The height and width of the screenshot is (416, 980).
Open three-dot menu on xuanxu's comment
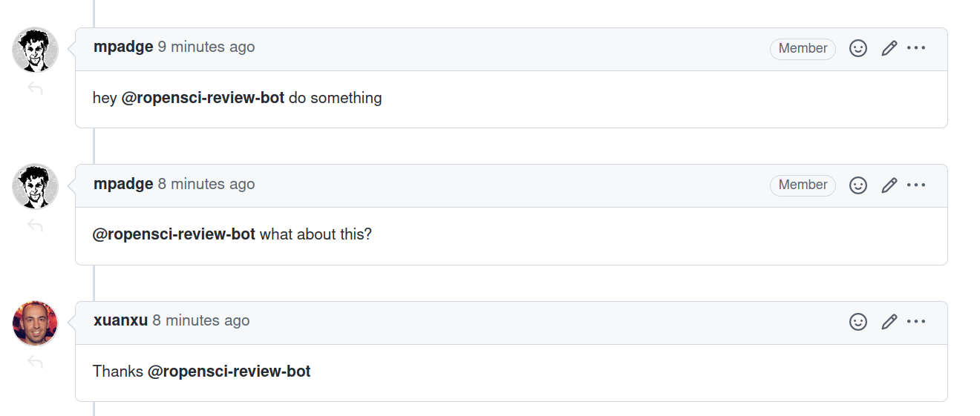pos(916,321)
